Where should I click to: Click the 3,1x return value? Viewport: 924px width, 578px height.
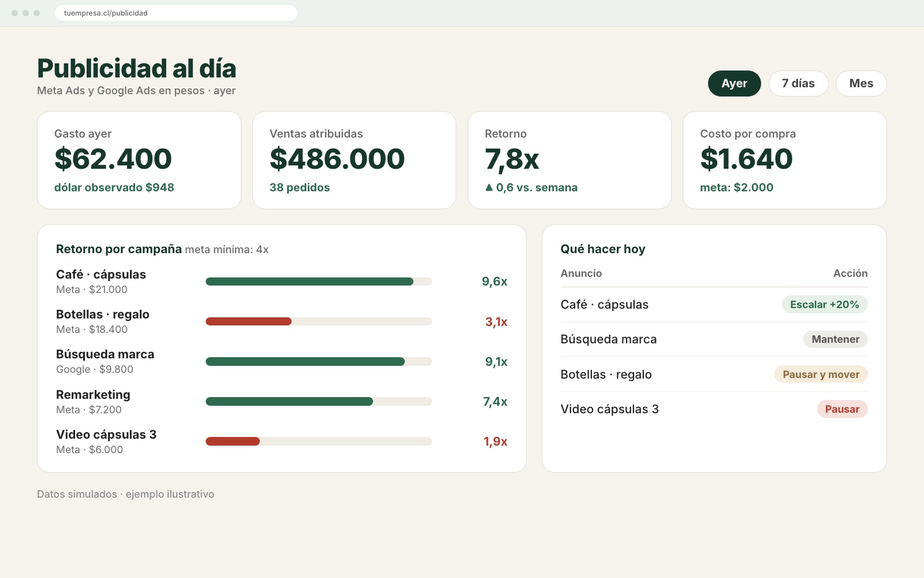496,322
